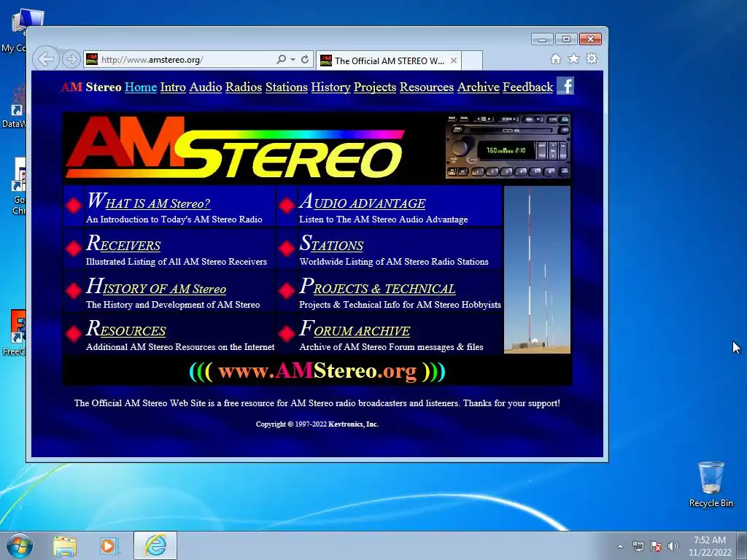This screenshot has width=747, height=560.
Task: Open the 'Receivers' heading link
Action: tap(123, 244)
